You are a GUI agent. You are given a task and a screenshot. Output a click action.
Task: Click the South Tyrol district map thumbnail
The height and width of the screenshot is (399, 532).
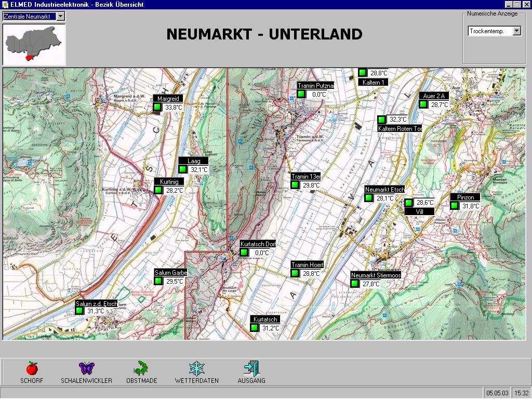[x=34, y=44]
